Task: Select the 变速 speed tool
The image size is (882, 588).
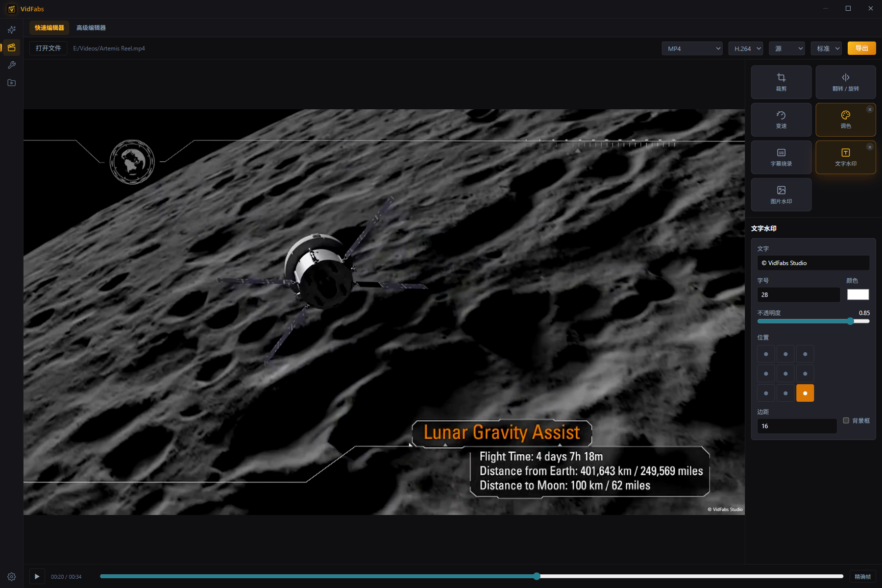Action: [781, 120]
